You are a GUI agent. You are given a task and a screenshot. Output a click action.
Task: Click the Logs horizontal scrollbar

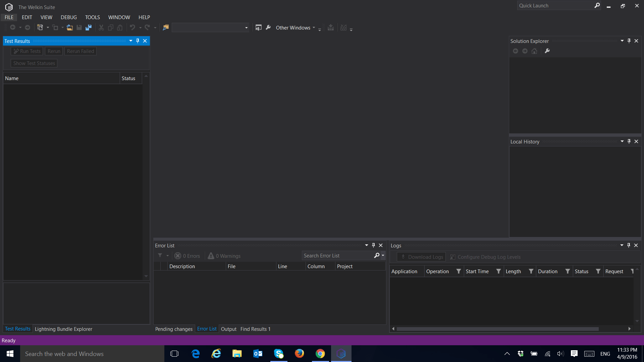coord(497,329)
